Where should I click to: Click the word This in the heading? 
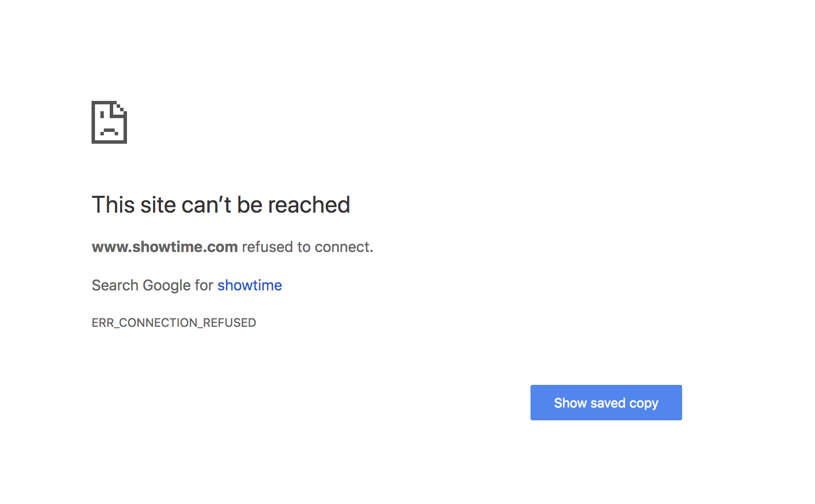(x=113, y=205)
